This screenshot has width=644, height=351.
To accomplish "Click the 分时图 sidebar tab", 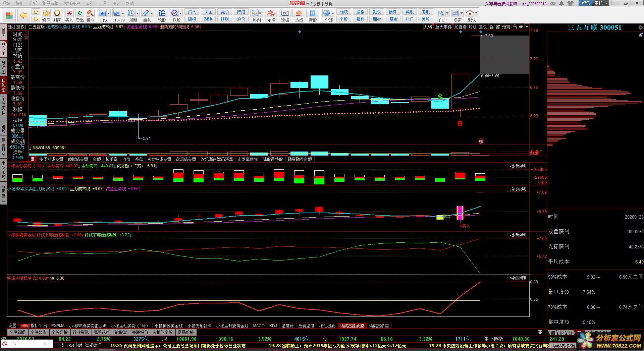I will click(3, 67).
